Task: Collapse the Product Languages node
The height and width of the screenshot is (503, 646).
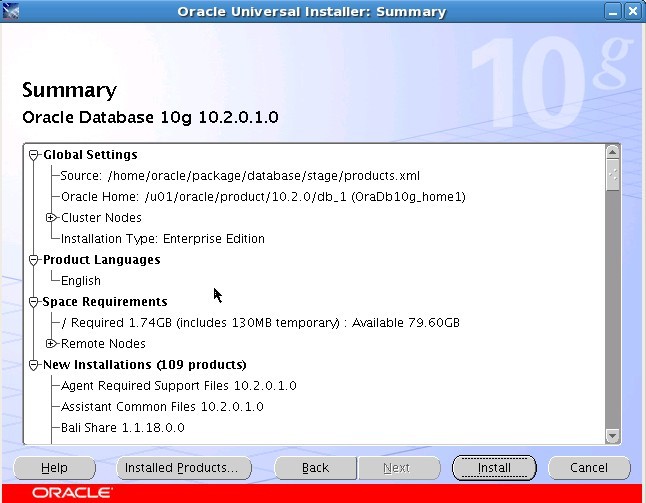Action: coord(34,260)
